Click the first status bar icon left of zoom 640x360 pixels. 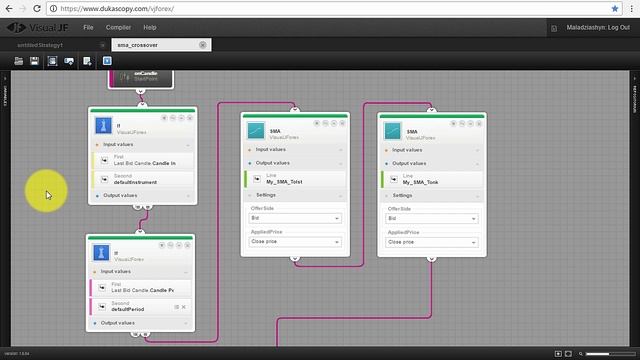point(558,353)
